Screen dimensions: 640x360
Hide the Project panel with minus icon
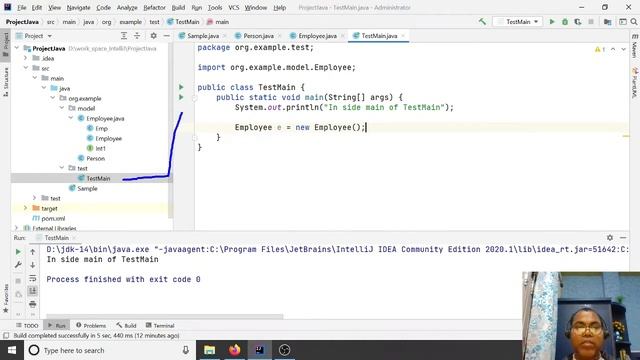[166, 36]
